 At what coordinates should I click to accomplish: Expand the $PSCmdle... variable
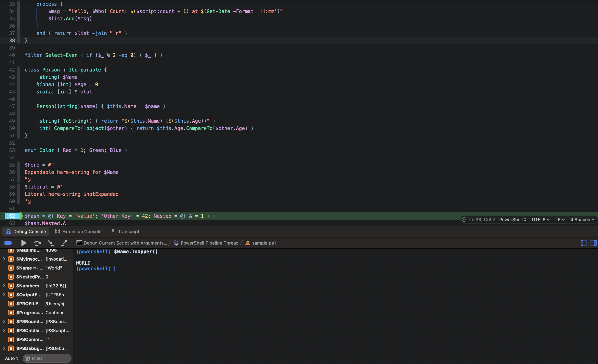4,330
